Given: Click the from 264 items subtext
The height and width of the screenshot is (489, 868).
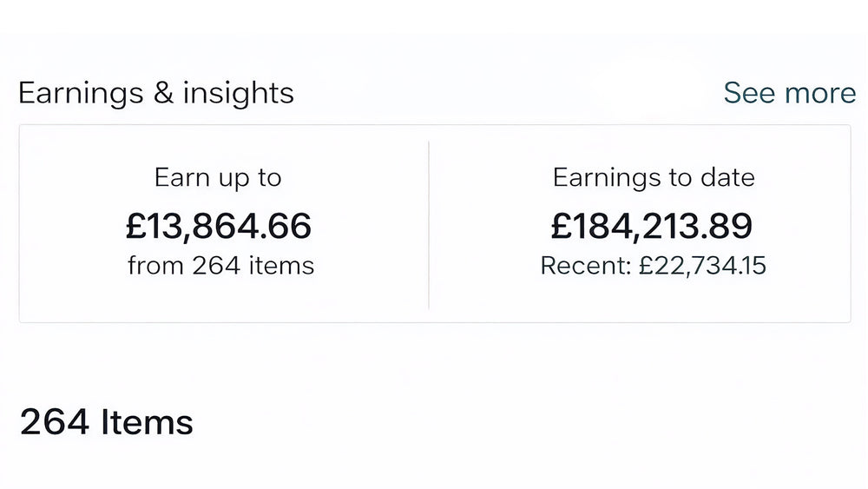Looking at the screenshot, I should click(x=220, y=265).
